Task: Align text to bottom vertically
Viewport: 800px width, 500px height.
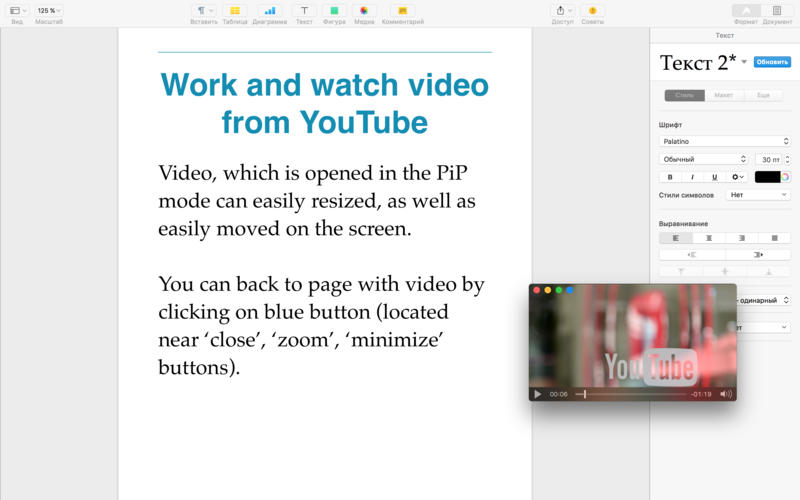Action: point(768,271)
